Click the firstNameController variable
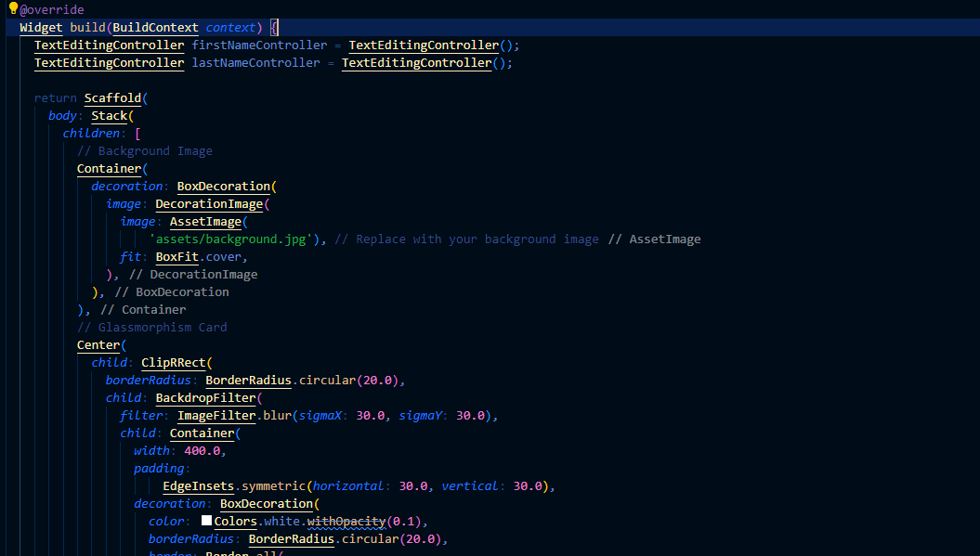The height and width of the screenshot is (556, 980). (x=259, y=45)
